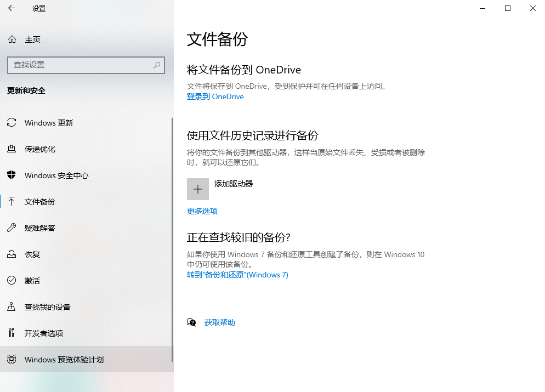This screenshot has width=545, height=392.
Task: Select the 疑难解答 wrench icon
Action: [12, 228]
